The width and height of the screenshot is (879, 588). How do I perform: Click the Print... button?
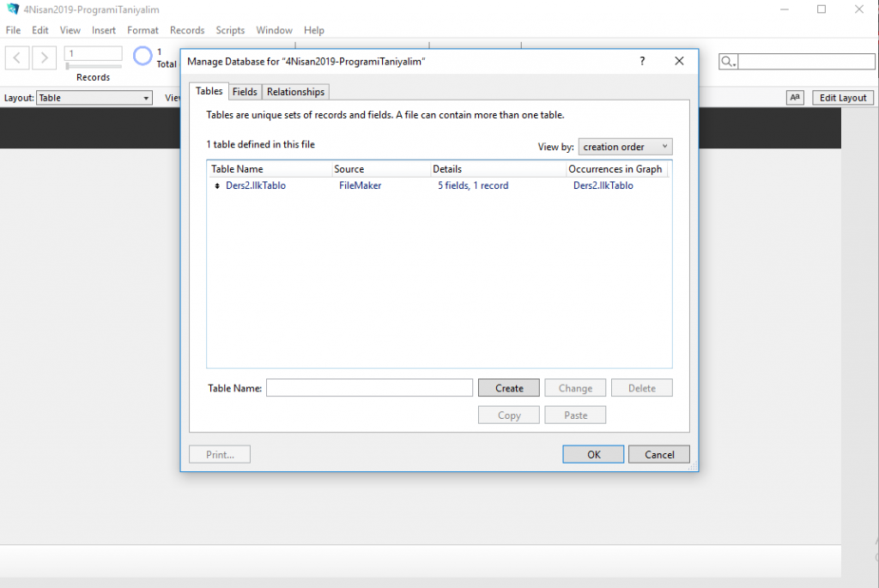coord(220,455)
